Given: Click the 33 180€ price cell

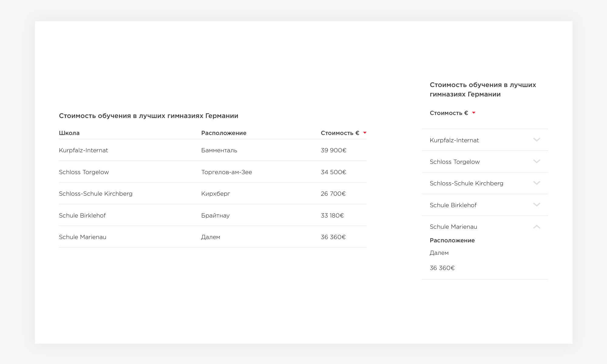Looking at the screenshot, I should 332,215.
